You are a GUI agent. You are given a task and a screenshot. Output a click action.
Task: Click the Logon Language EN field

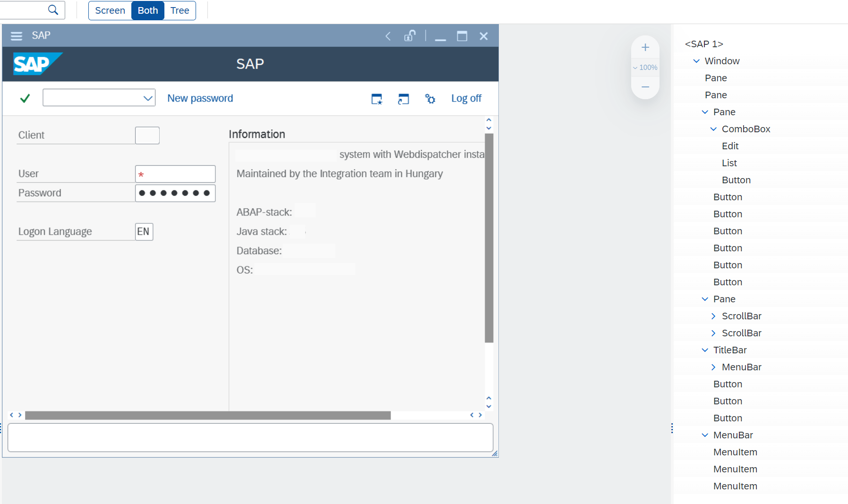pyautogui.click(x=144, y=232)
